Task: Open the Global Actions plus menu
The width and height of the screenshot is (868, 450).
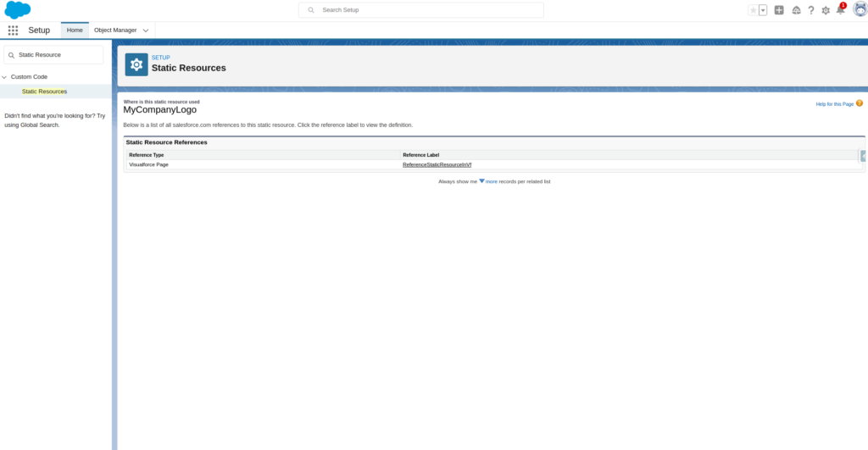Action: click(779, 10)
